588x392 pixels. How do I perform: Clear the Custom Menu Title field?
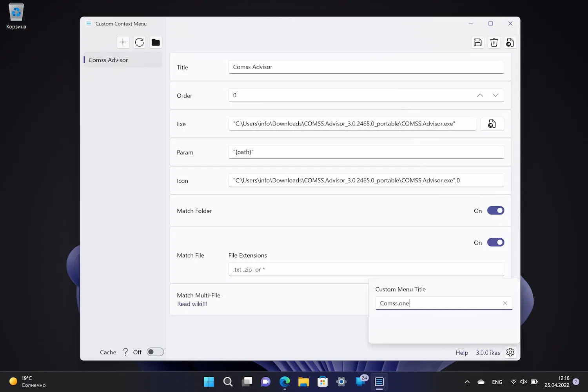point(505,303)
